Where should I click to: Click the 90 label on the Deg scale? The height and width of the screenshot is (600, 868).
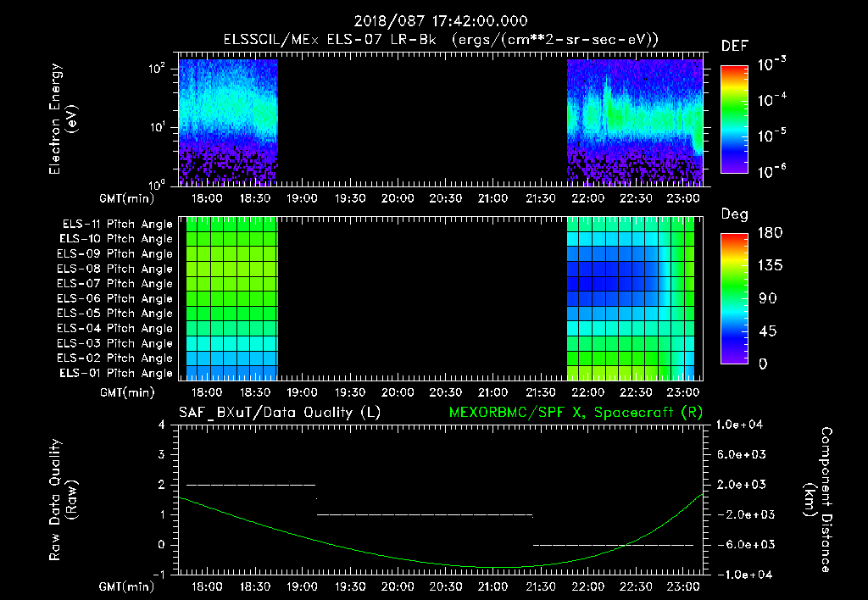click(x=768, y=298)
